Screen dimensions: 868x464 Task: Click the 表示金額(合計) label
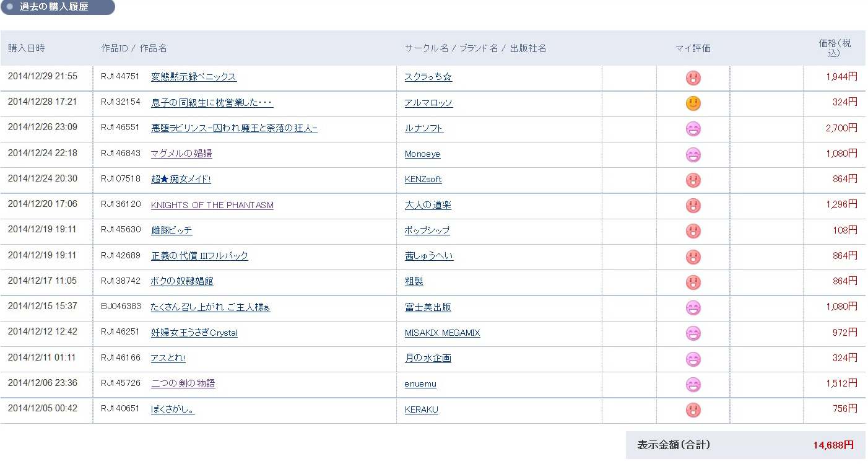click(x=674, y=445)
